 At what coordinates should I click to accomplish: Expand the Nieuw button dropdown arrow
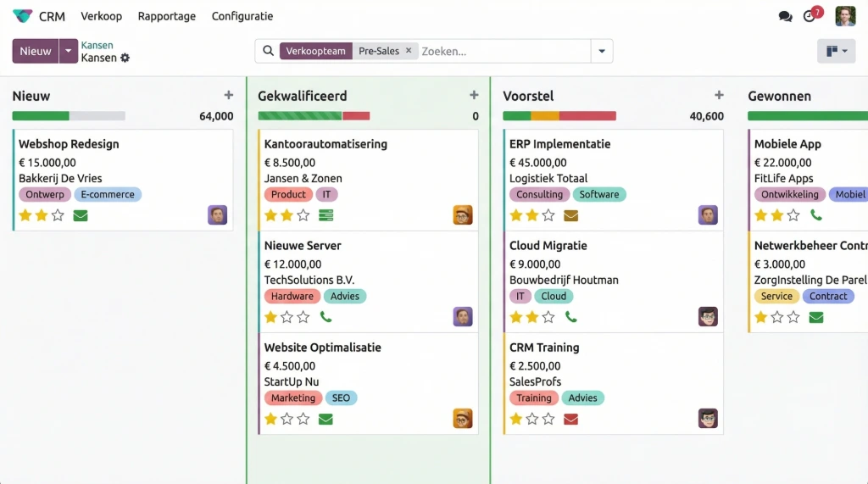69,51
